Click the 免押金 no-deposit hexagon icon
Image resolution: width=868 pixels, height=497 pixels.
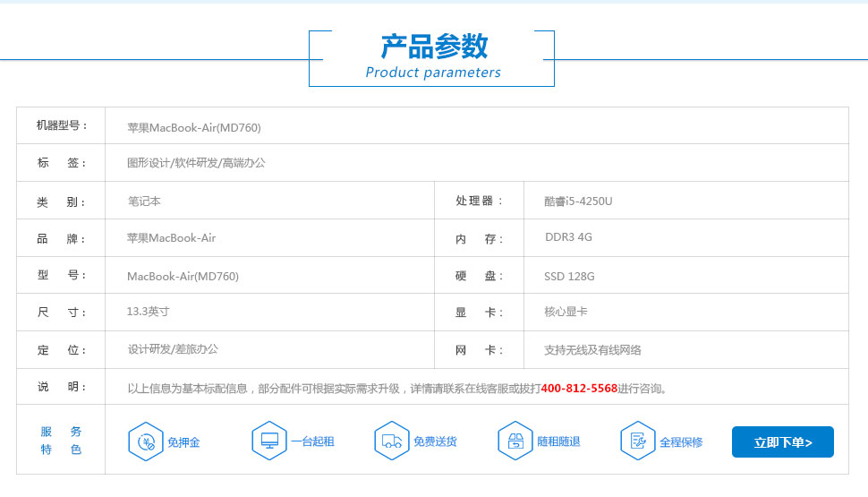click(x=146, y=441)
